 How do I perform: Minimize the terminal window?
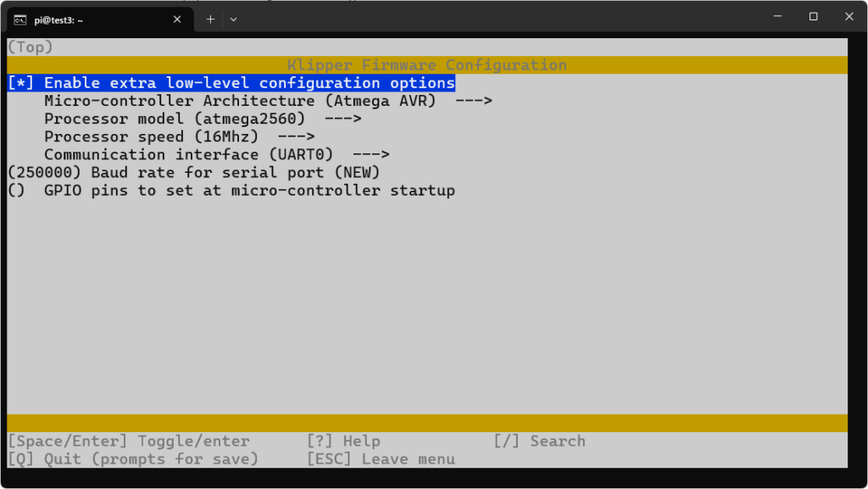pos(775,16)
